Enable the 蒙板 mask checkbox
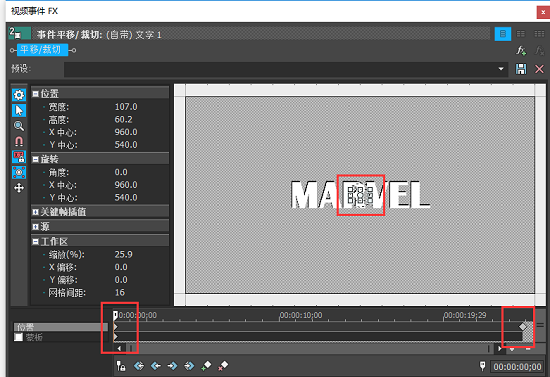The image size is (550, 377). [18, 337]
